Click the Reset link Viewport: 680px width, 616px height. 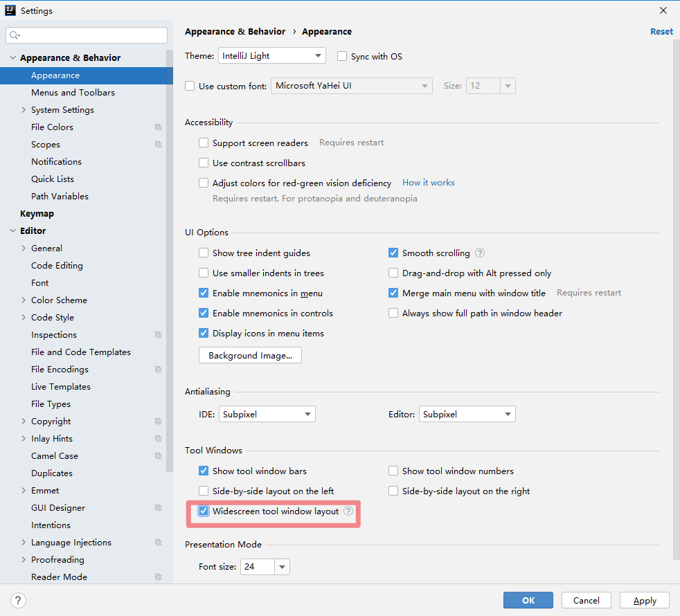pyautogui.click(x=661, y=32)
